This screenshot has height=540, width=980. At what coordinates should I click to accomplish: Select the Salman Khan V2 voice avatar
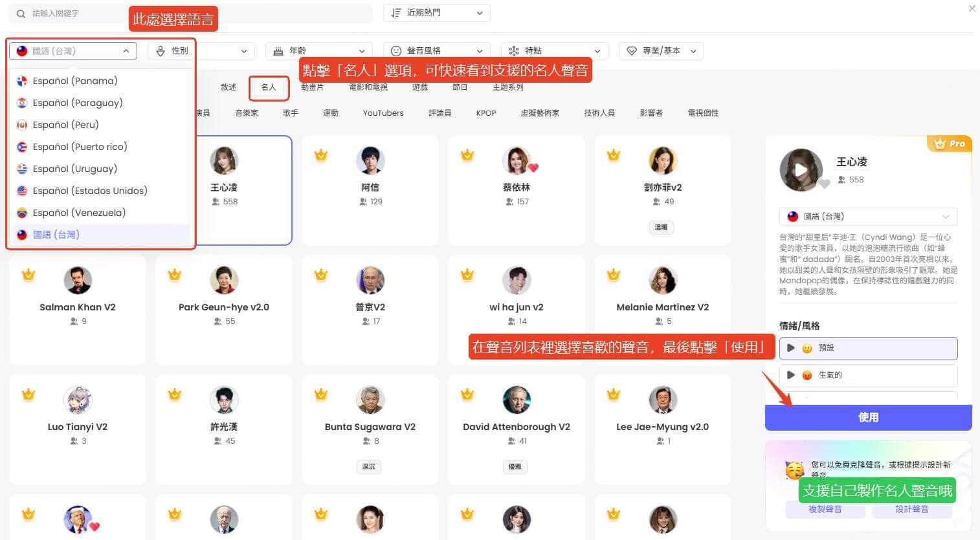click(78, 281)
